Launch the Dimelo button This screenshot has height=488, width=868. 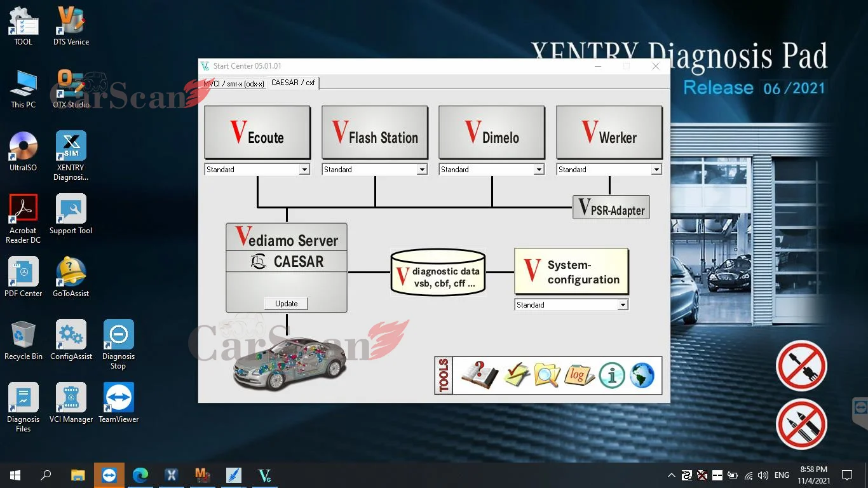coord(492,132)
